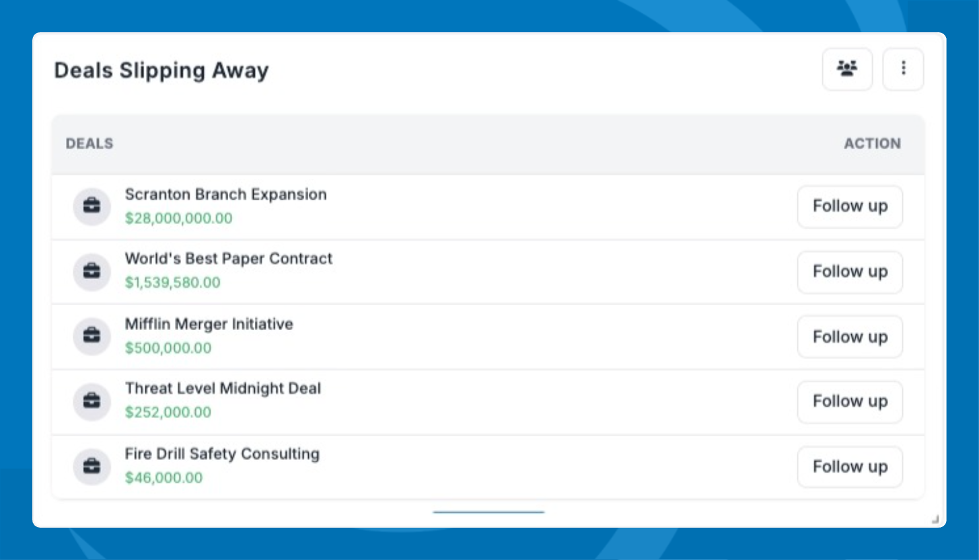Click briefcase icon for Threat Level Midnight Deal
This screenshot has width=979, height=560.
click(x=92, y=401)
